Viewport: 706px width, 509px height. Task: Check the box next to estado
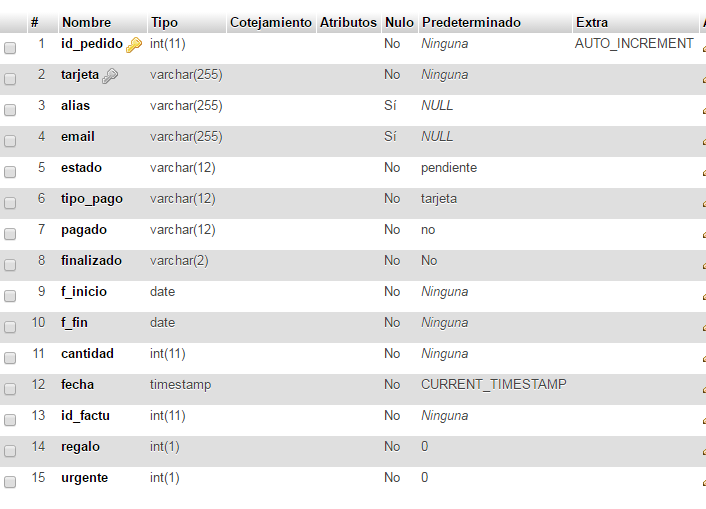10,172
